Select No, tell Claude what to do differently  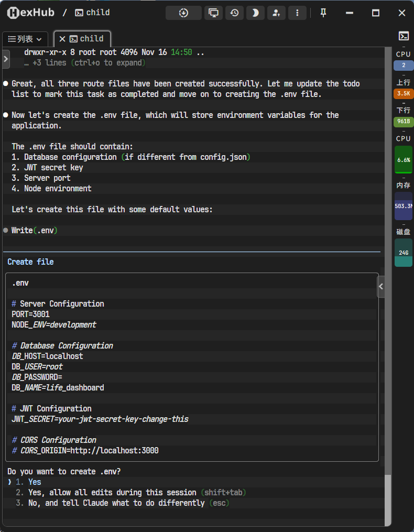pos(123,503)
